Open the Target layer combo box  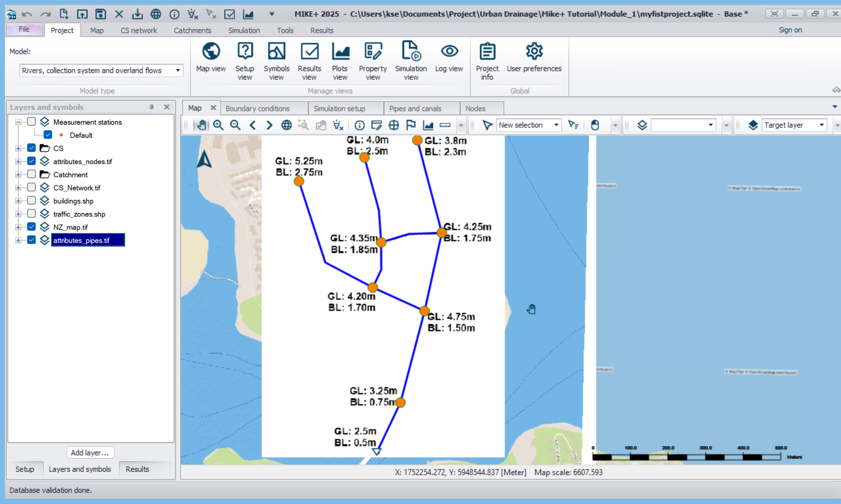tap(821, 125)
